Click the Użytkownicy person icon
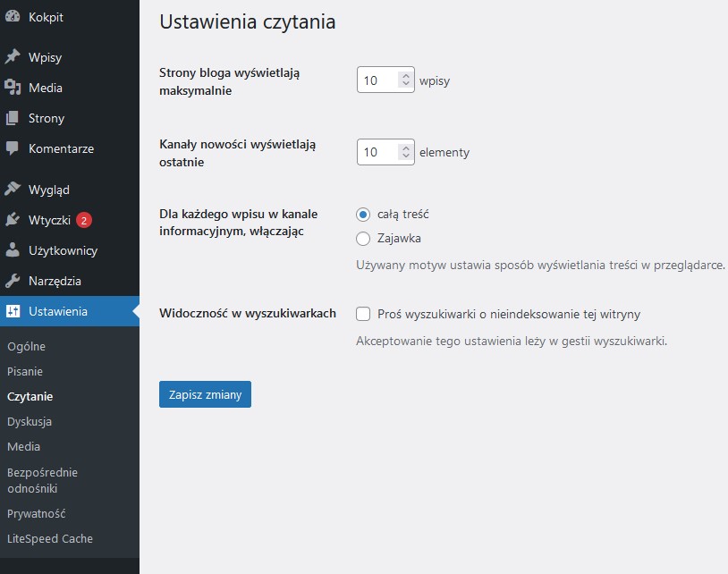The width and height of the screenshot is (728, 574). pos(13,250)
